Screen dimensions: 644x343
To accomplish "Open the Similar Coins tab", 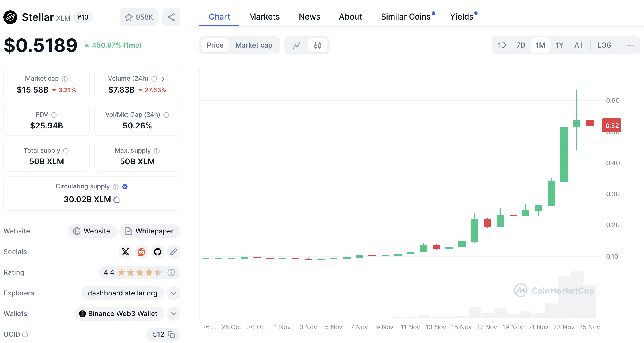I will coord(406,17).
